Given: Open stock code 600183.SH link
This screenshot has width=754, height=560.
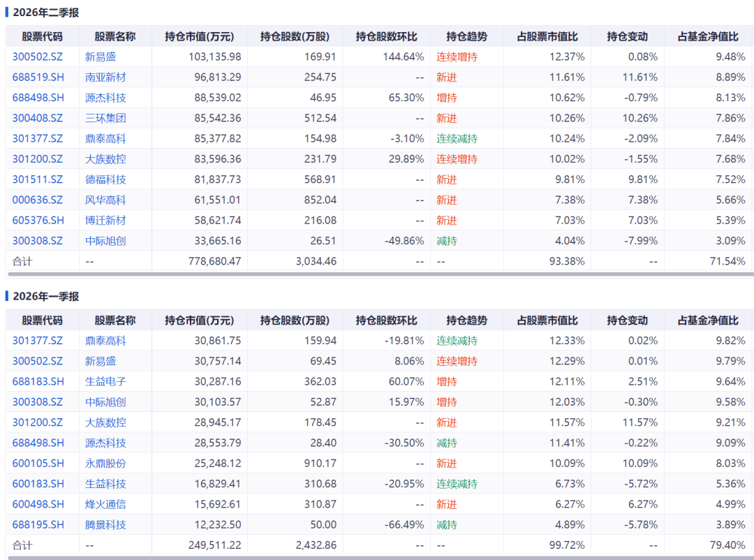Looking at the screenshot, I should point(38,483).
